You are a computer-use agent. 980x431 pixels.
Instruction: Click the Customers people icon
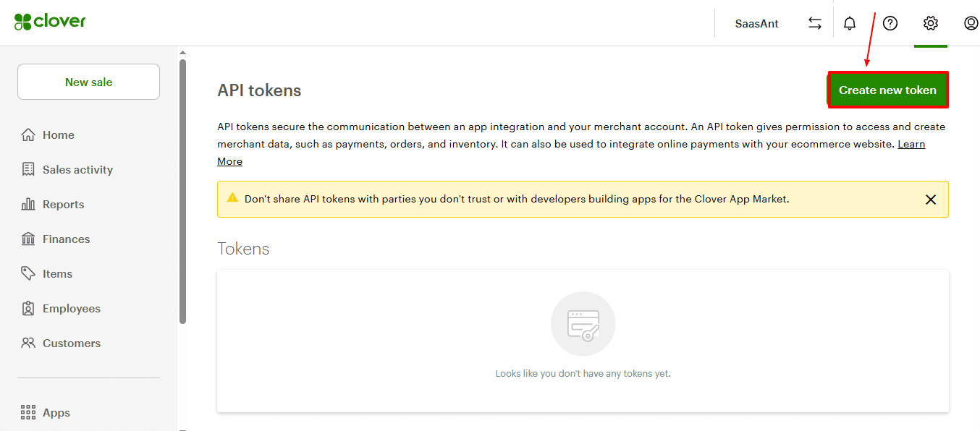coord(28,343)
